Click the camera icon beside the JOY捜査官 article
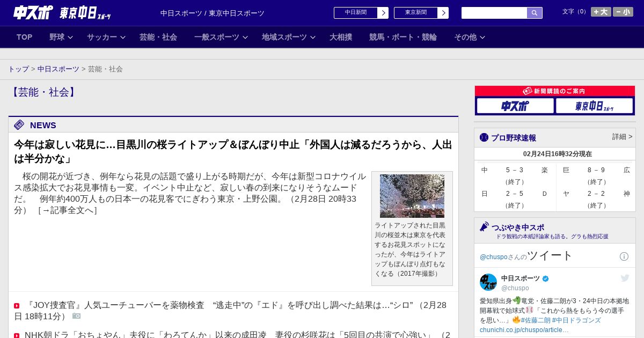This screenshot has height=338, width=644. [77, 316]
